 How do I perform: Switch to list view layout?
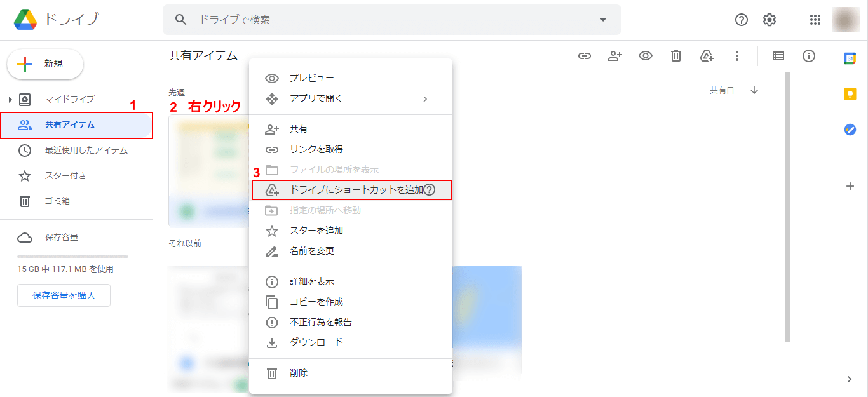(x=778, y=56)
